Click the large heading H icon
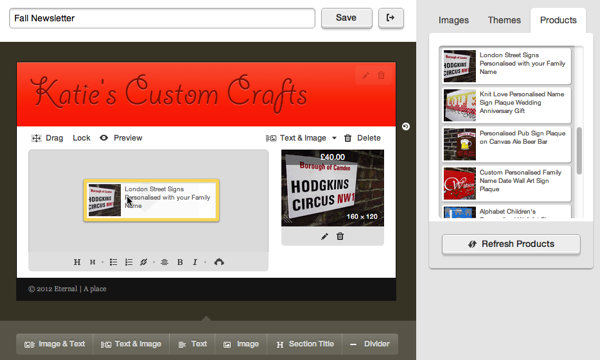 tap(77, 262)
